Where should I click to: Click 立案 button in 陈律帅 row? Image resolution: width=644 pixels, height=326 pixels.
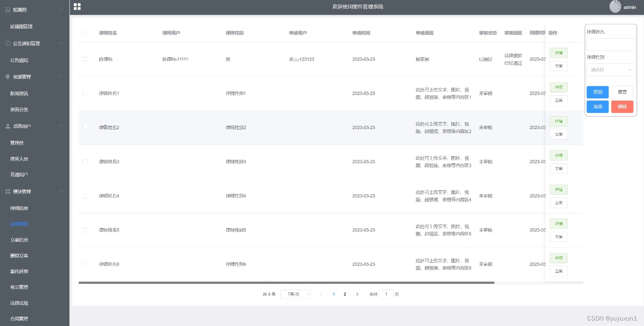[559, 66]
